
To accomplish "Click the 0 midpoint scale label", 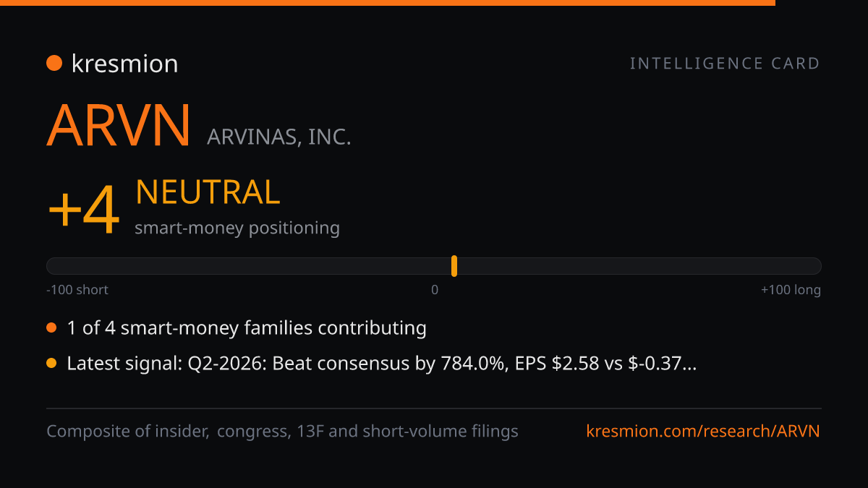I will (435, 290).
